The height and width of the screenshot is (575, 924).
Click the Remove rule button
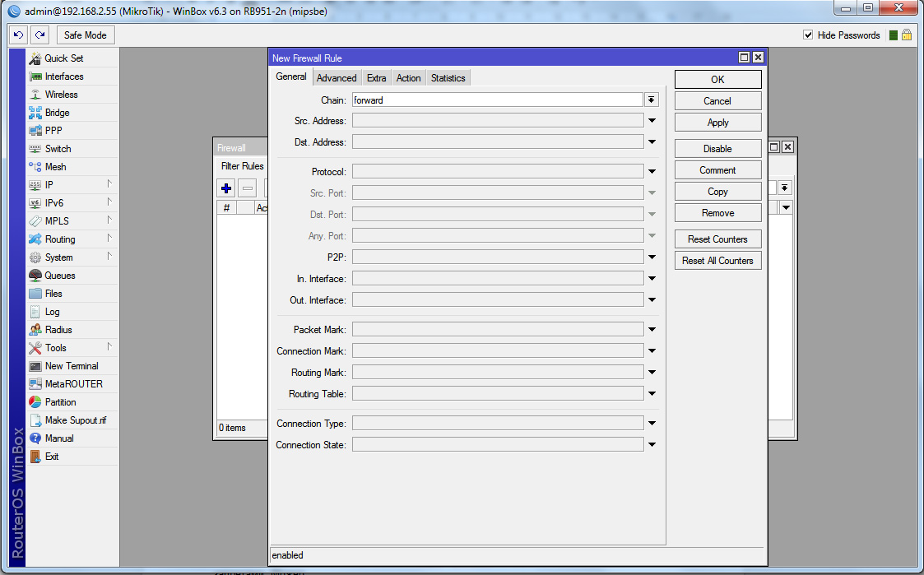pos(717,213)
